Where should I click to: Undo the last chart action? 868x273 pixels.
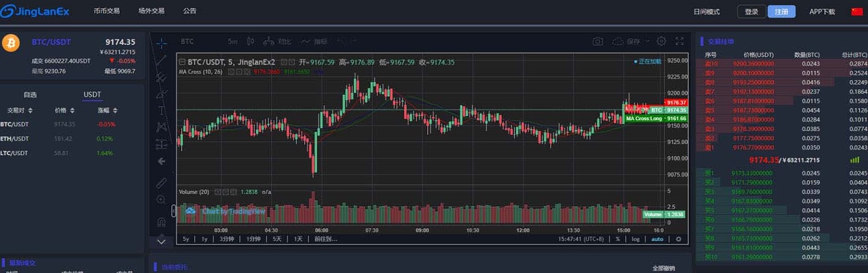pyautogui.click(x=341, y=41)
